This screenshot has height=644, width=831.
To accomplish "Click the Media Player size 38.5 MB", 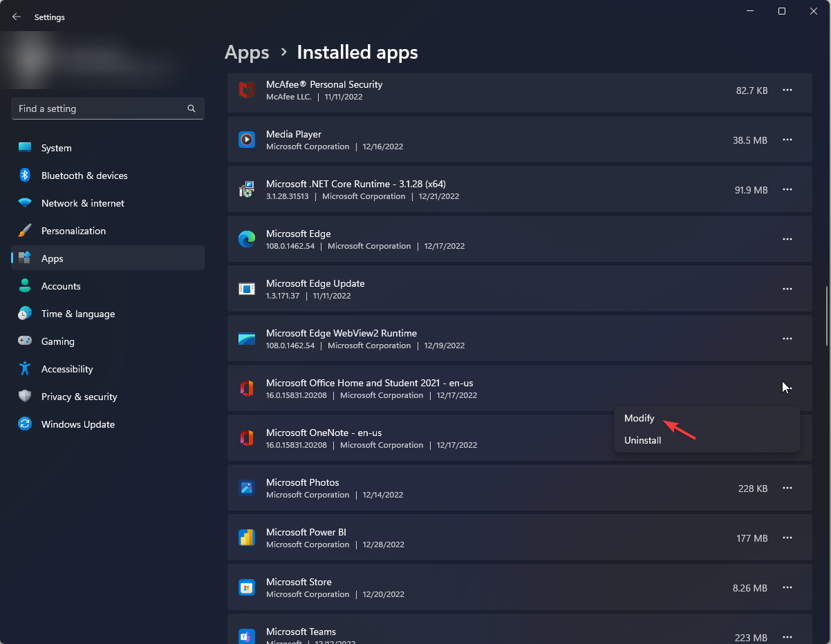I will tap(750, 140).
